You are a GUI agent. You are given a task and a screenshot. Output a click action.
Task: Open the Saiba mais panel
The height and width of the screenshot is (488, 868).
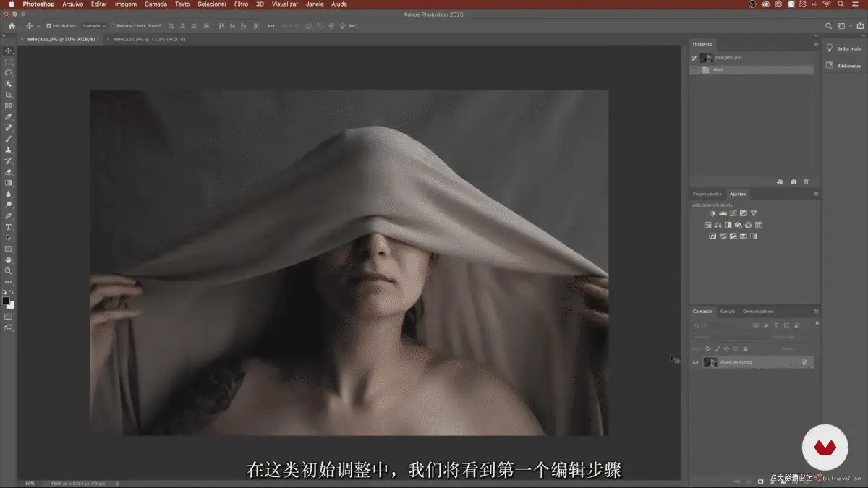point(843,48)
